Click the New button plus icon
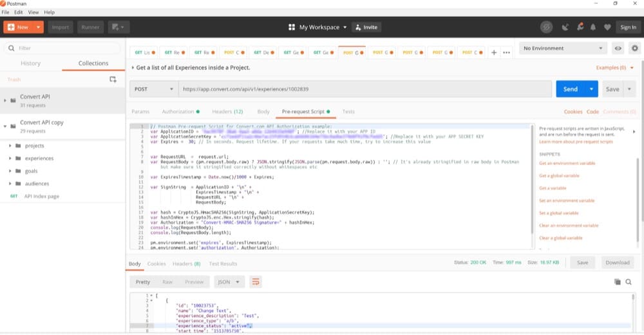The width and height of the screenshot is (644, 335). coord(11,27)
